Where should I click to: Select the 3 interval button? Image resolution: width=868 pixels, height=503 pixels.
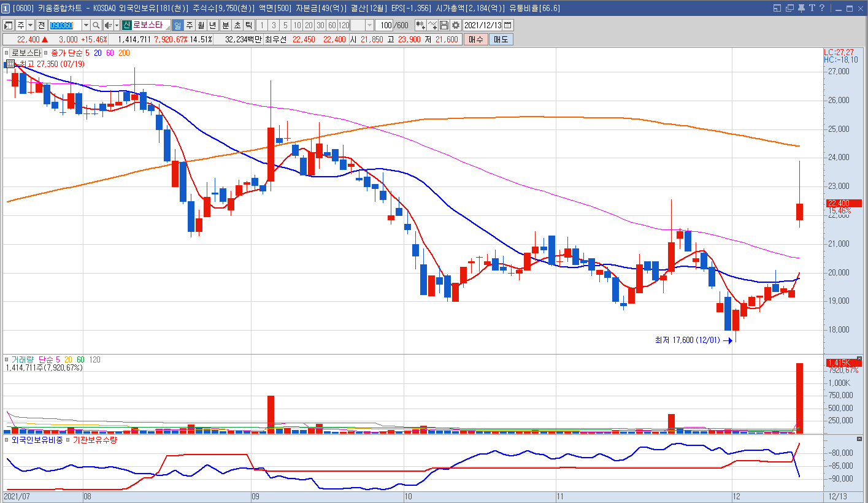click(x=274, y=25)
